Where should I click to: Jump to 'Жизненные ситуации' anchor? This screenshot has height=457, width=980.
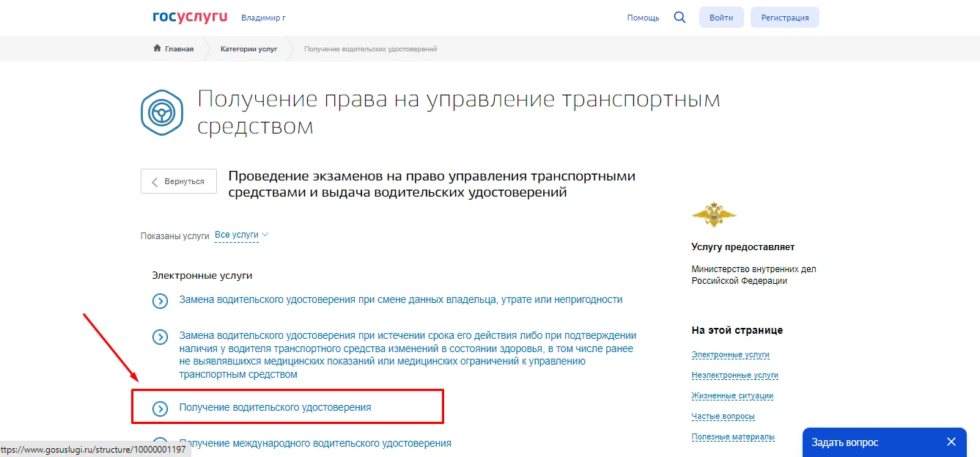click(732, 396)
